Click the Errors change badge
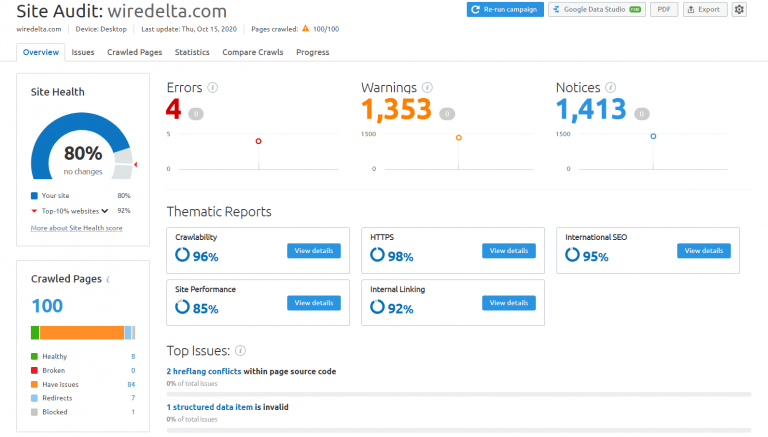Image resolution: width=768 pixels, height=437 pixels. click(x=196, y=114)
